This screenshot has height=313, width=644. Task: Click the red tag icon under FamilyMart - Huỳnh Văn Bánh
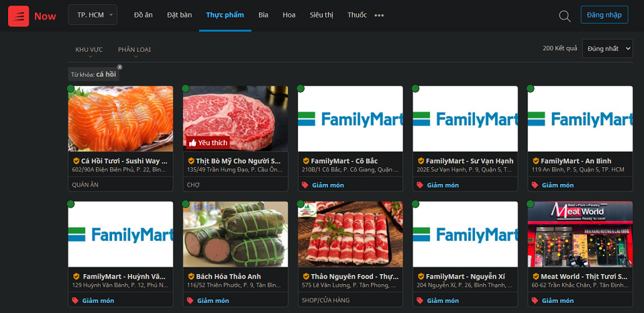pyautogui.click(x=74, y=301)
